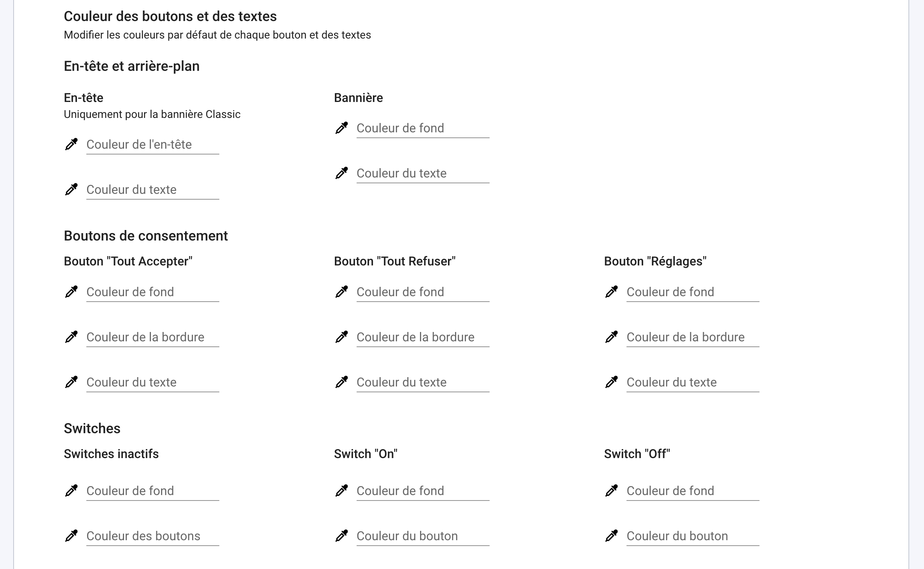This screenshot has width=924, height=569.
Task: Click the eyedropper icon for header color
Action: (x=71, y=144)
